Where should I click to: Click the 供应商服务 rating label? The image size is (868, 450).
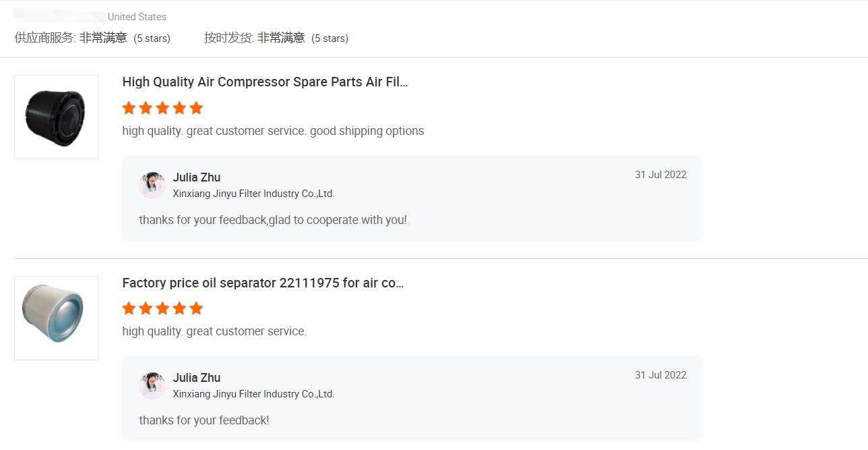point(45,38)
